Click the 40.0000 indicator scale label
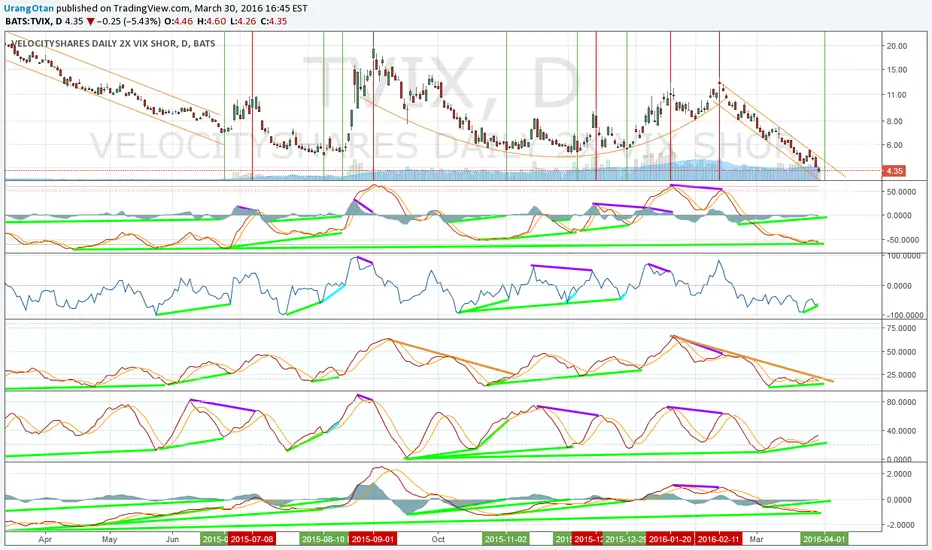Screen dimensions: 932x550 click(902, 430)
